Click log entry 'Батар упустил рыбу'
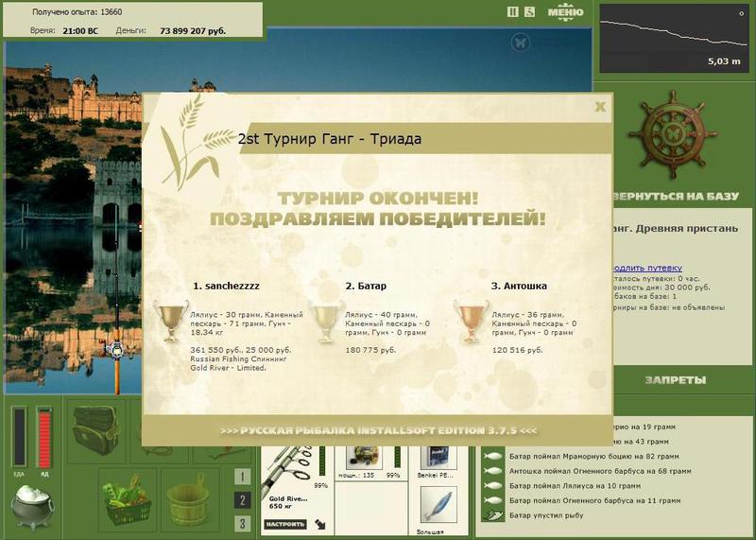Image resolution: width=756 pixels, height=540 pixels. click(x=546, y=515)
